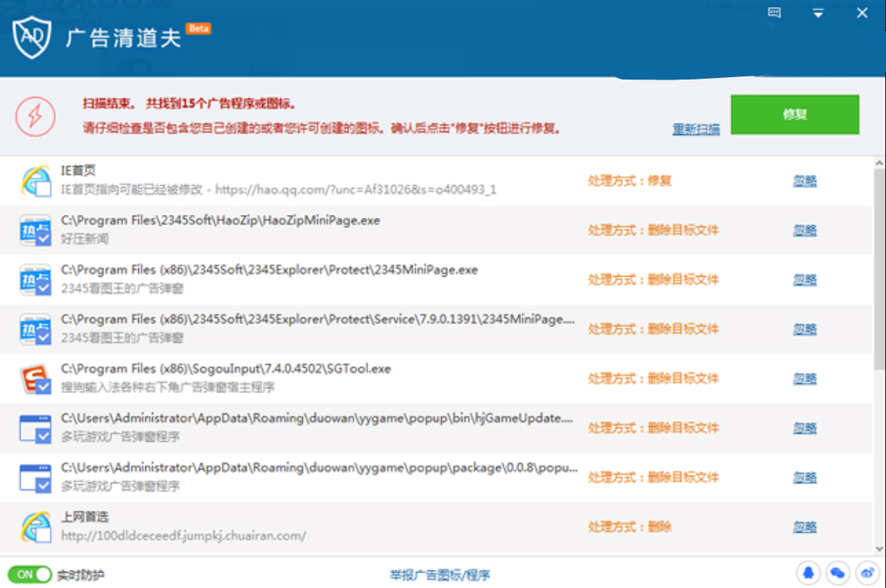
Task: Select the IE首页 row title text
Action: click(x=78, y=171)
